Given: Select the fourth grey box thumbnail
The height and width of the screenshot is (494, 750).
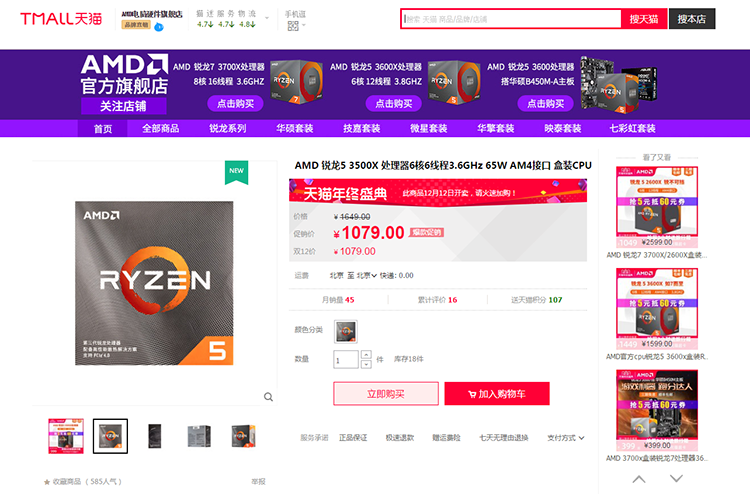Looking at the screenshot, I should 199,436.
